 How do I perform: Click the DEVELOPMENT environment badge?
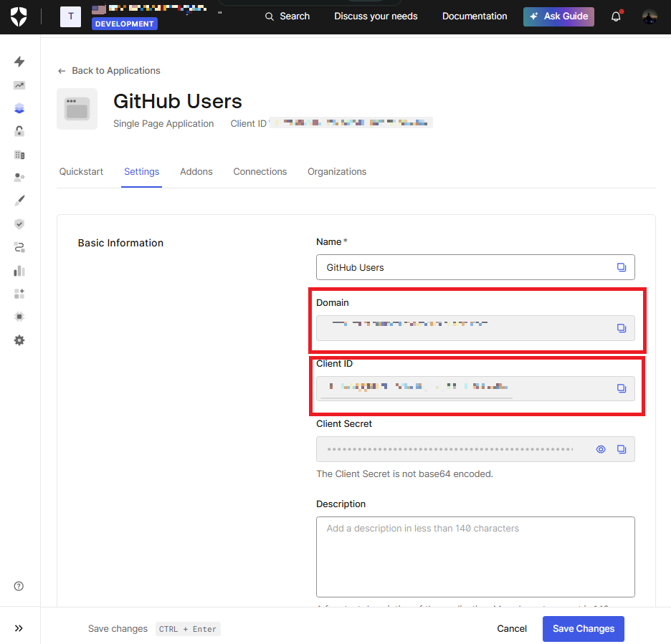[x=125, y=24]
